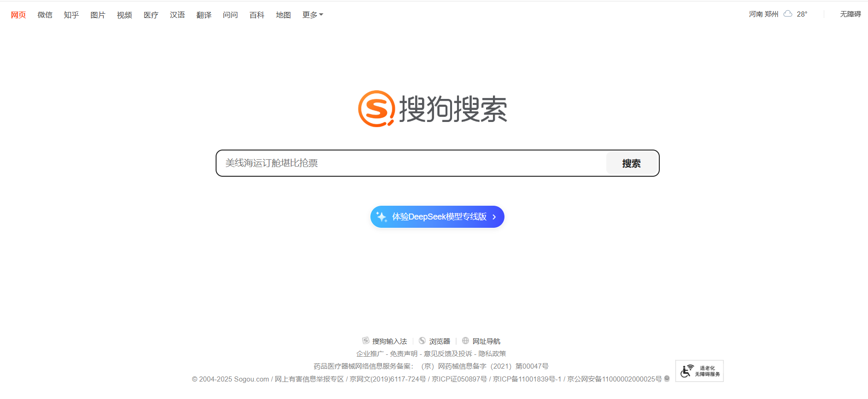Click the cloudy weather icon
868x399 pixels.
pyautogui.click(x=788, y=14)
